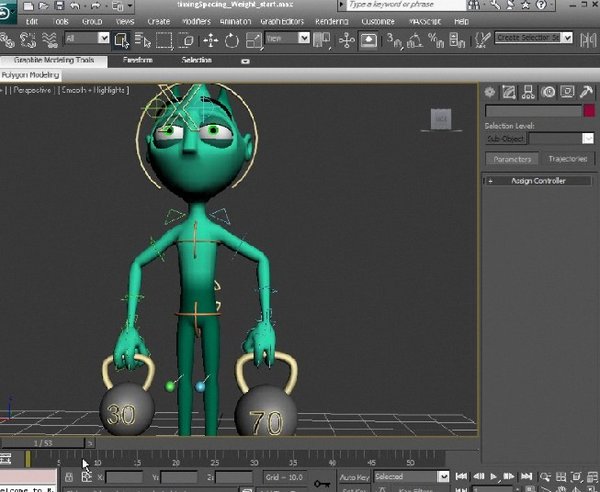Switch to the Freeform ribbon tab
Screen dimensions: 600x492
pos(139,60)
